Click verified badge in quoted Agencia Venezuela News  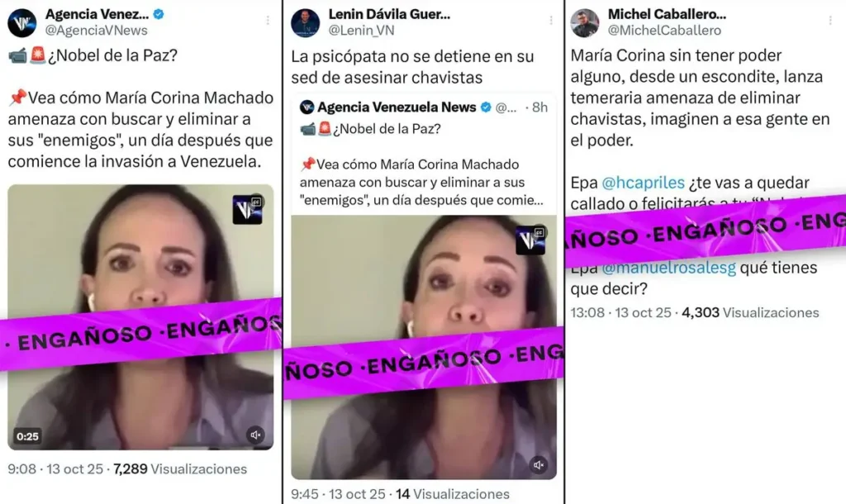coord(486,107)
